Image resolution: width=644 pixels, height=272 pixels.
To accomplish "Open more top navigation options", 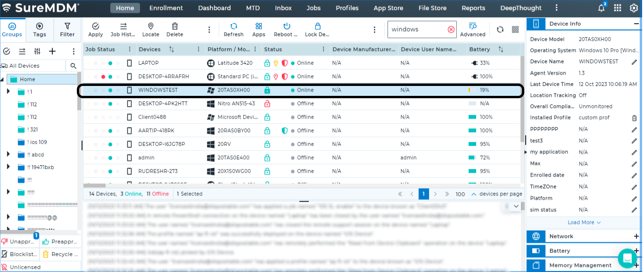I will pyautogui.click(x=556, y=8).
